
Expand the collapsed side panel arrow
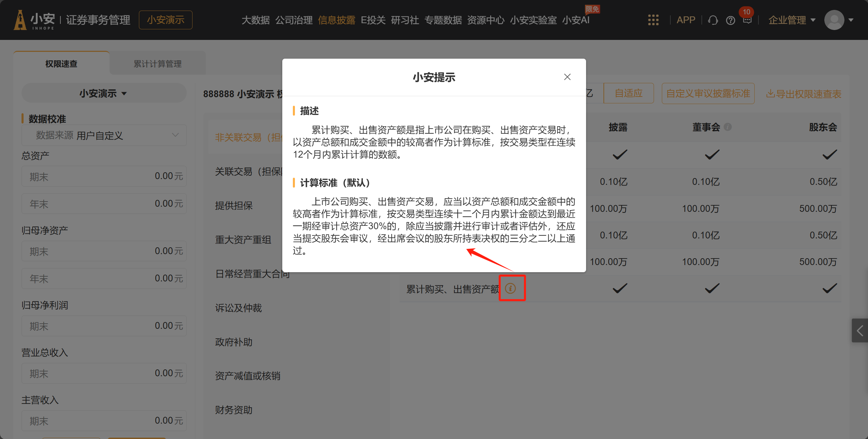coord(859,330)
